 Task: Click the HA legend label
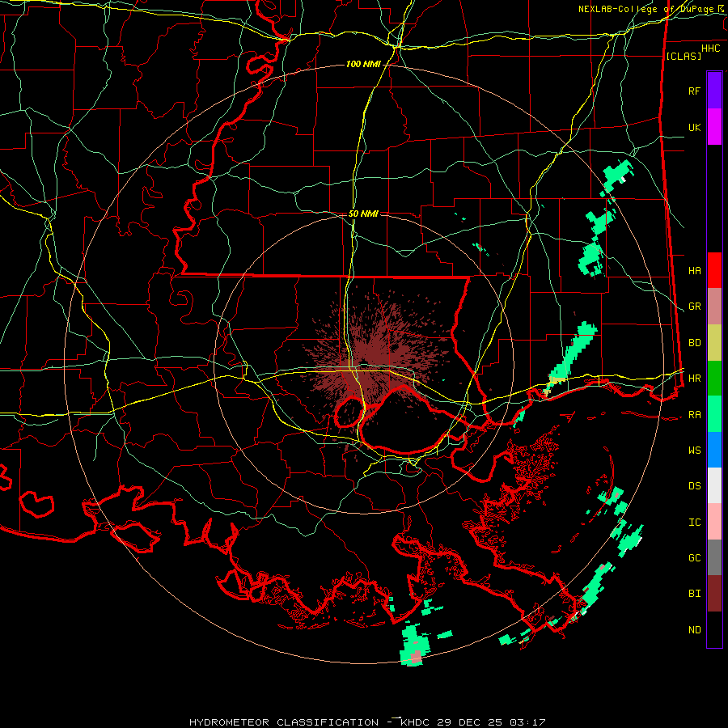[694, 270]
